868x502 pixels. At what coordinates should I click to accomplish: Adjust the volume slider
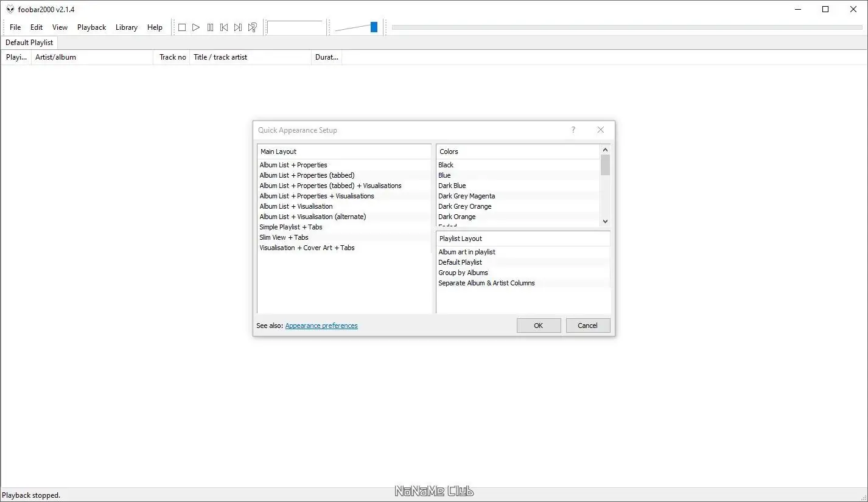(x=374, y=27)
